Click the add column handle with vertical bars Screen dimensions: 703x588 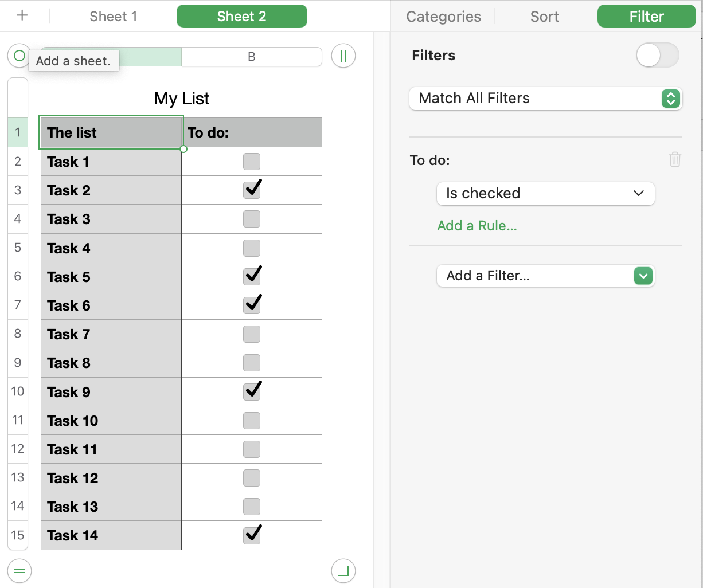pos(343,56)
